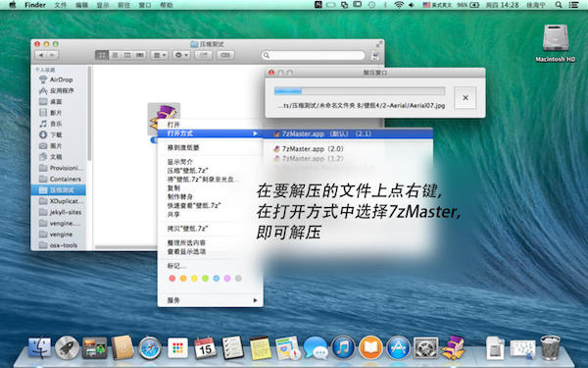
Task: Apply yellow tag color dot
Action: [x=194, y=279]
